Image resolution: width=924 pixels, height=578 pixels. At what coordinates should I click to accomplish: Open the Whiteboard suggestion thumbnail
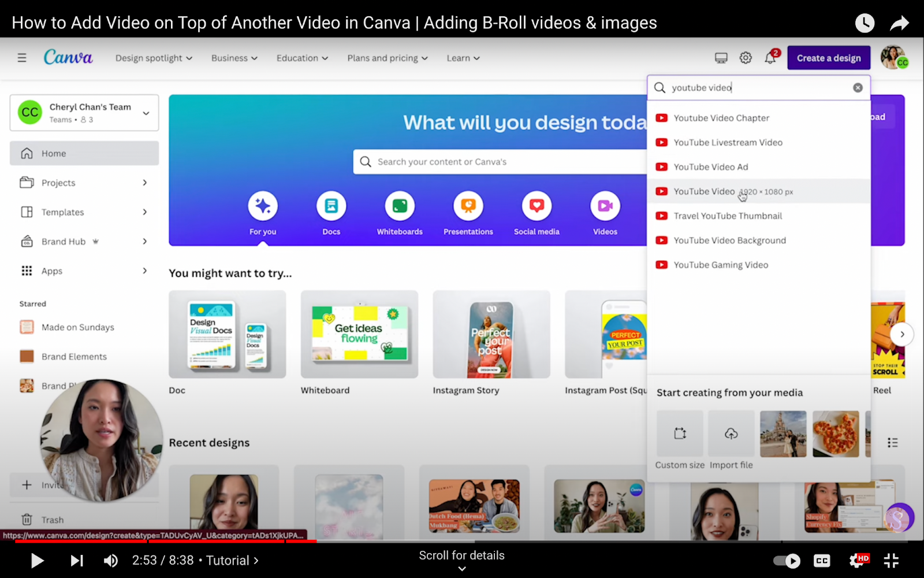click(x=359, y=335)
